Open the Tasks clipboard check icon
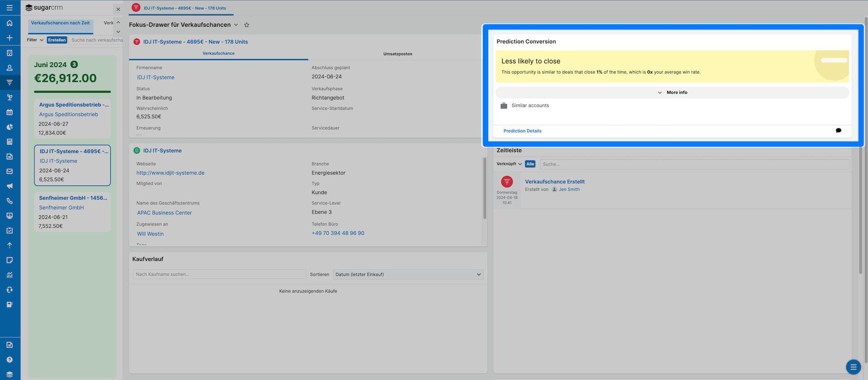Viewport: 868px width, 380px height. click(x=9, y=230)
